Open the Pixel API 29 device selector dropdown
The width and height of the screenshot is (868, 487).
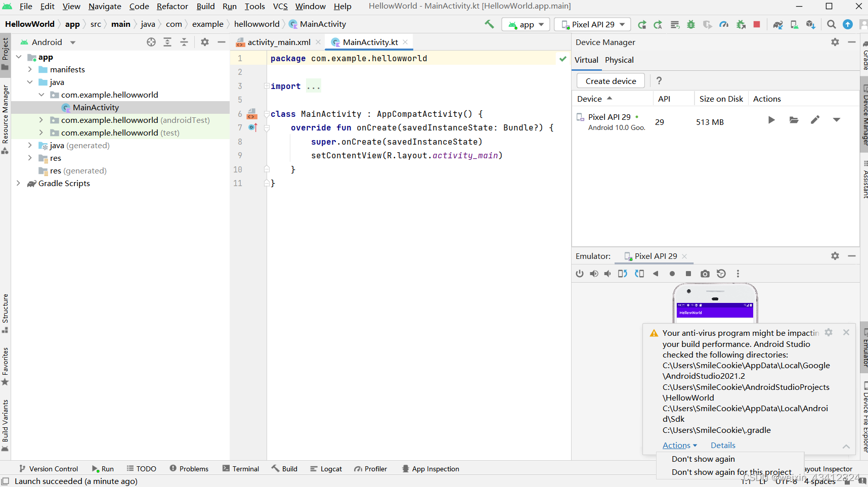[x=593, y=24]
